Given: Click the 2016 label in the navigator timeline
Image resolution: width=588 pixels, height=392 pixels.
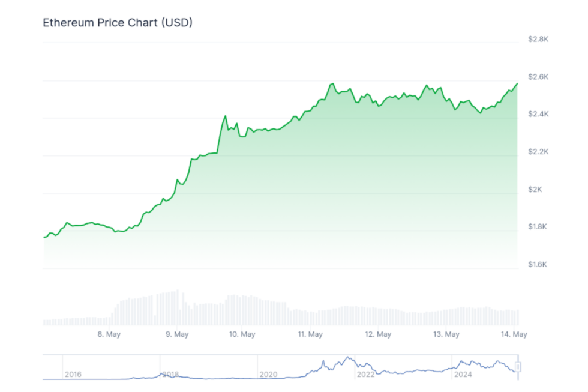Looking at the screenshot, I should [x=73, y=374].
